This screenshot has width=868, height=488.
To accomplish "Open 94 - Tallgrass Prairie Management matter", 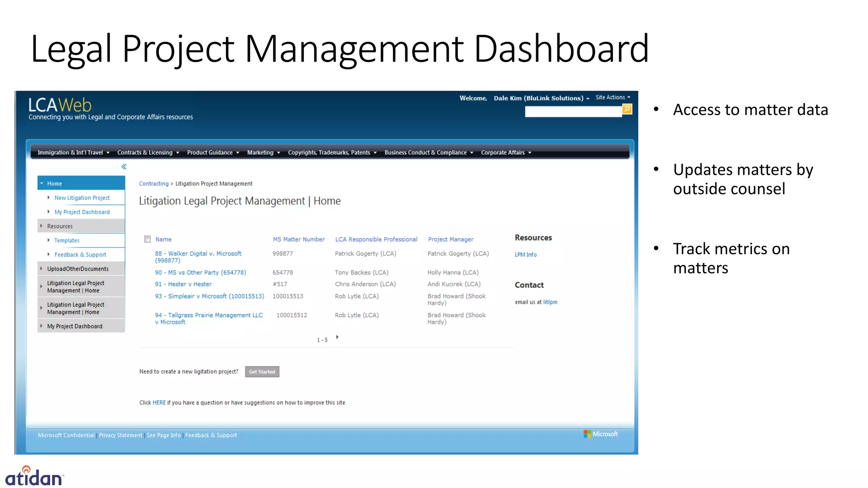I will click(209, 319).
